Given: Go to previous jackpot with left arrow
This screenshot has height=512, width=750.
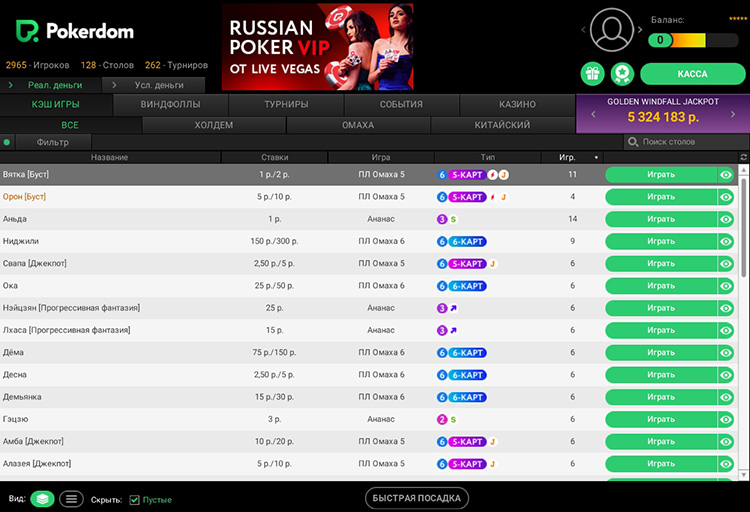Looking at the screenshot, I should 594,114.
